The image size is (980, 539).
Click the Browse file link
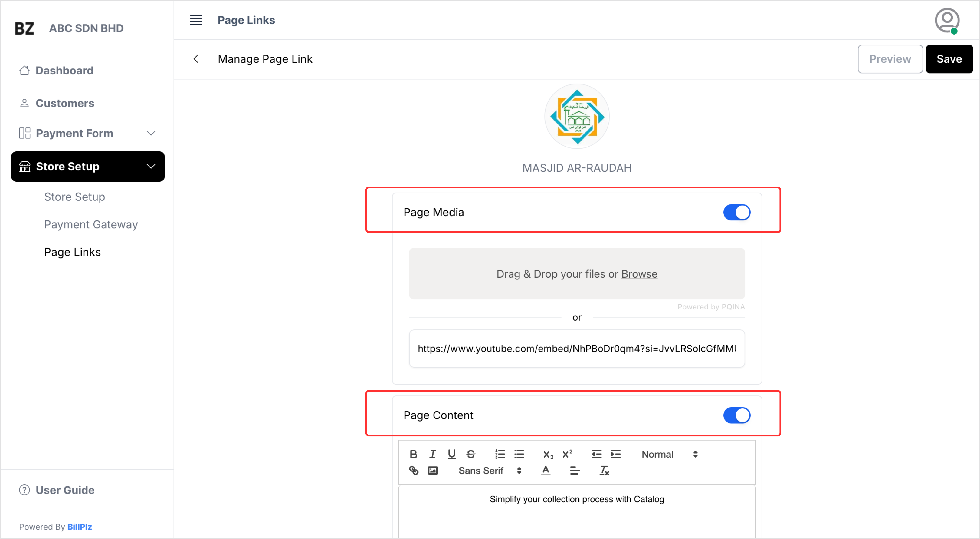click(x=639, y=274)
